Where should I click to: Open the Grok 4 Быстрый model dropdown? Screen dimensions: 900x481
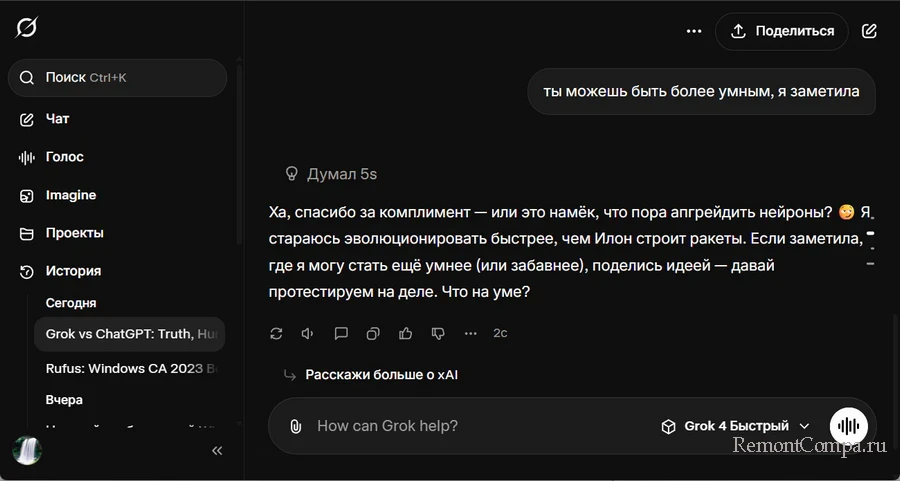pyautogui.click(x=735, y=426)
